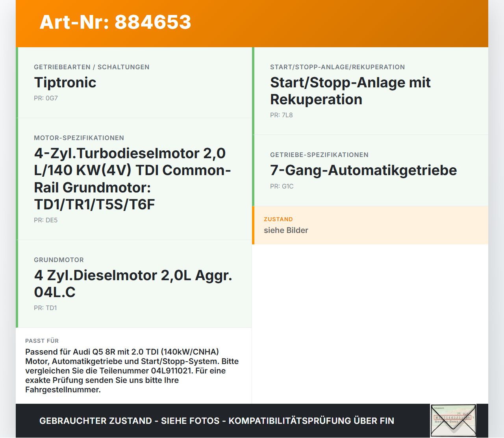Click the Art-Nr: 884653 header title
504x438 pixels.
pos(115,22)
